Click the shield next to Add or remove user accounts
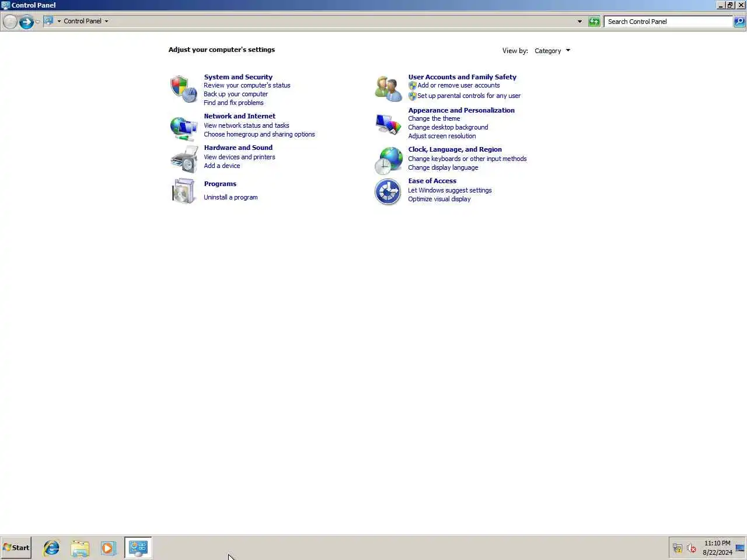 tap(412, 86)
